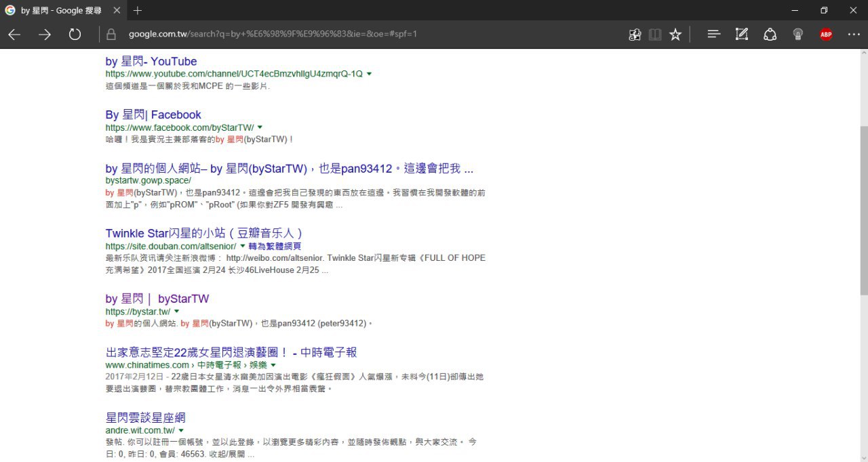Open the Translate page icon

(635, 35)
